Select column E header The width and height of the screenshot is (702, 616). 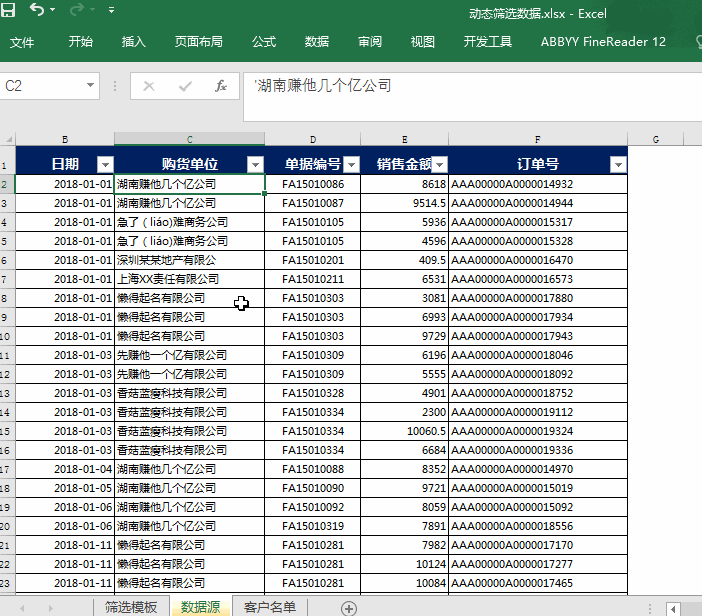(404, 139)
